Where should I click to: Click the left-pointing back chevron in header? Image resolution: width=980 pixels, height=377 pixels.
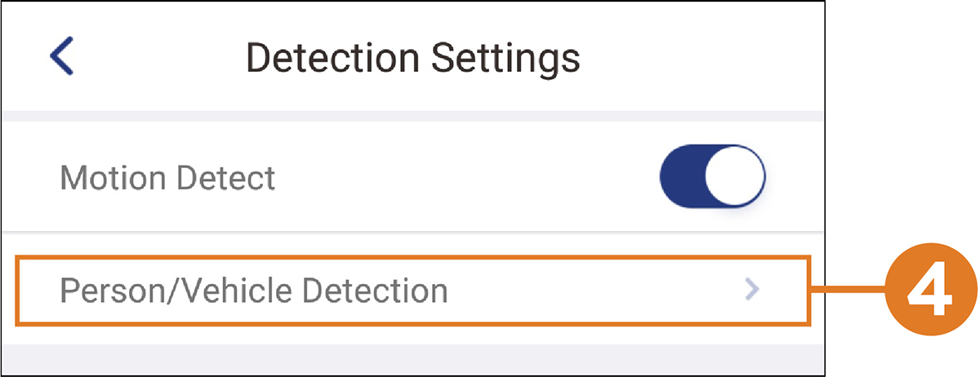61,58
